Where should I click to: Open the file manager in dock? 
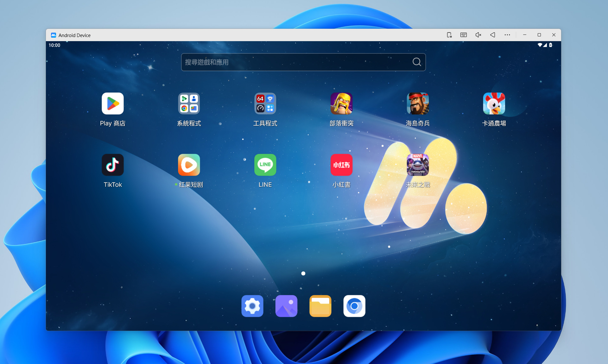click(320, 306)
